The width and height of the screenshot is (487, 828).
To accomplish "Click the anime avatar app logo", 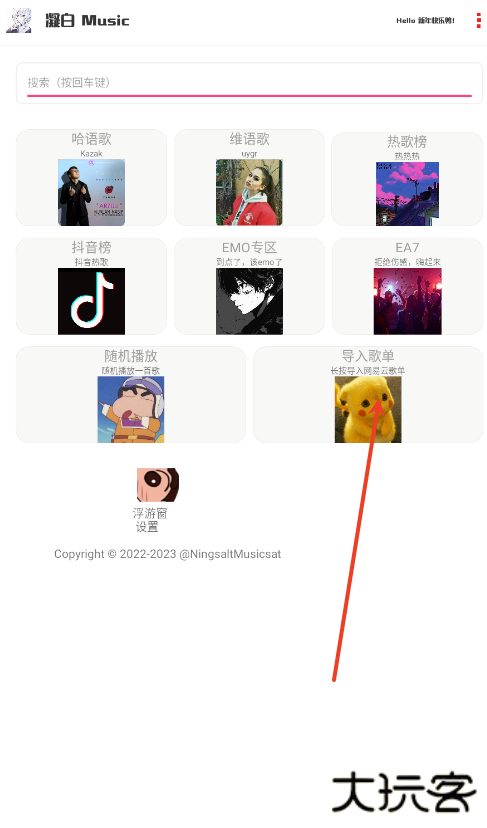I will (19, 21).
